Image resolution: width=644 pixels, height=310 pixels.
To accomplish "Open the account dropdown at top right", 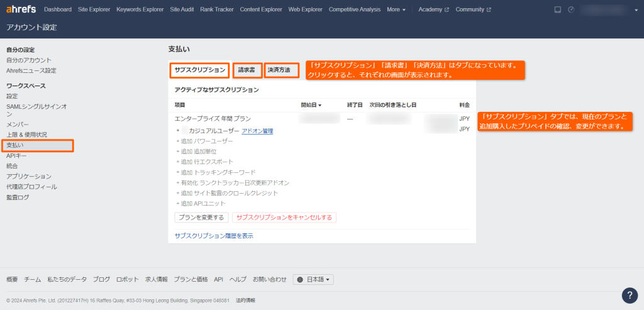I will (x=608, y=9).
